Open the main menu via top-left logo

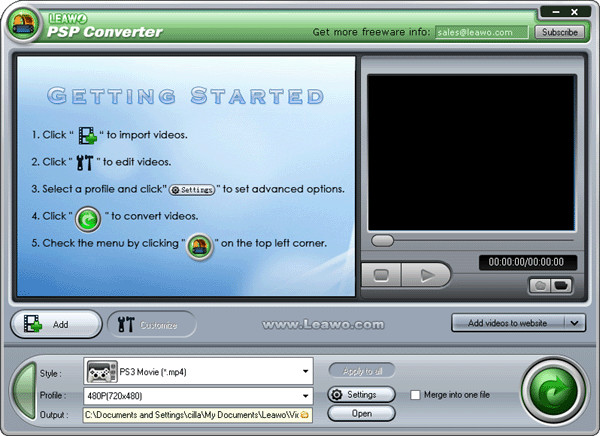tap(23, 24)
